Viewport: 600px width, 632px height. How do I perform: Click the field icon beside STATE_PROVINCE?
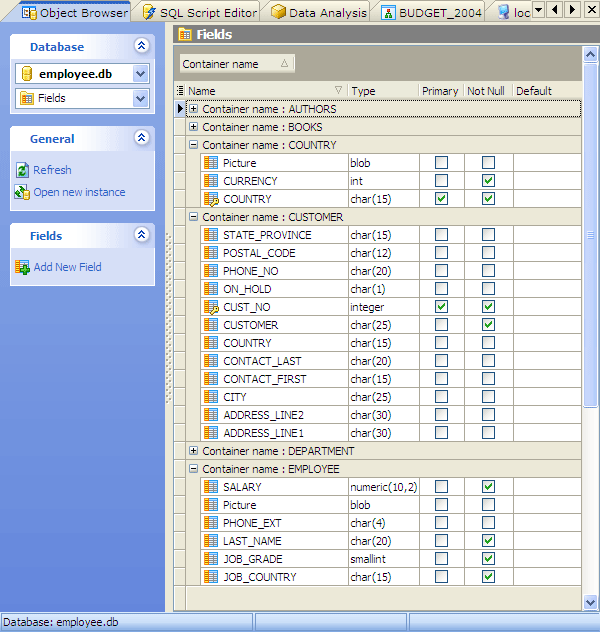pos(211,235)
